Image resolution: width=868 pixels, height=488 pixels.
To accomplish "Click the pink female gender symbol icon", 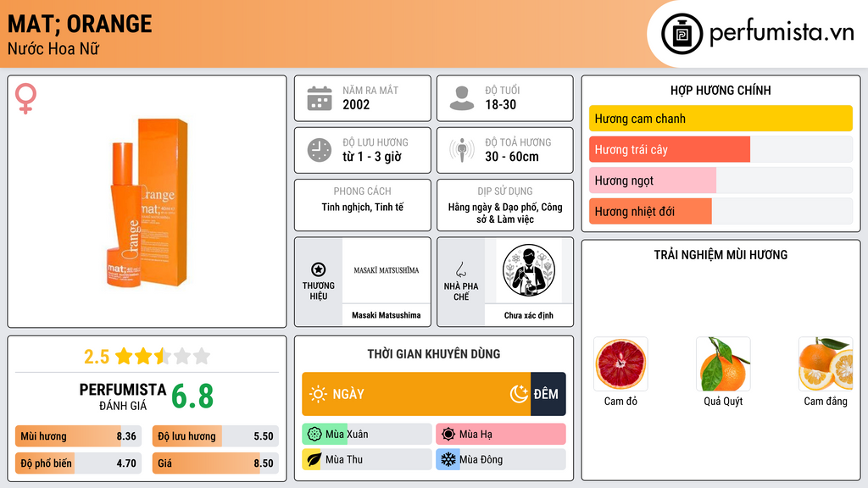I will tap(25, 98).
